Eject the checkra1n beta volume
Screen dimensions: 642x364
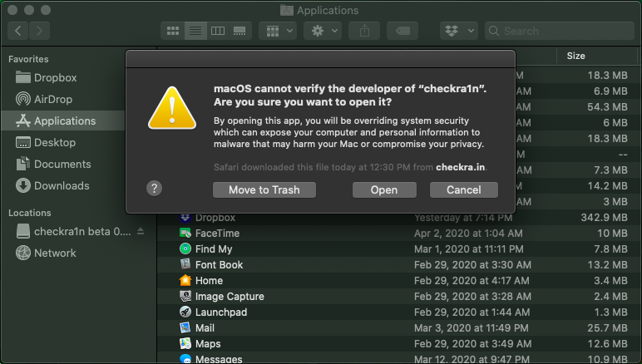click(x=141, y=231)
